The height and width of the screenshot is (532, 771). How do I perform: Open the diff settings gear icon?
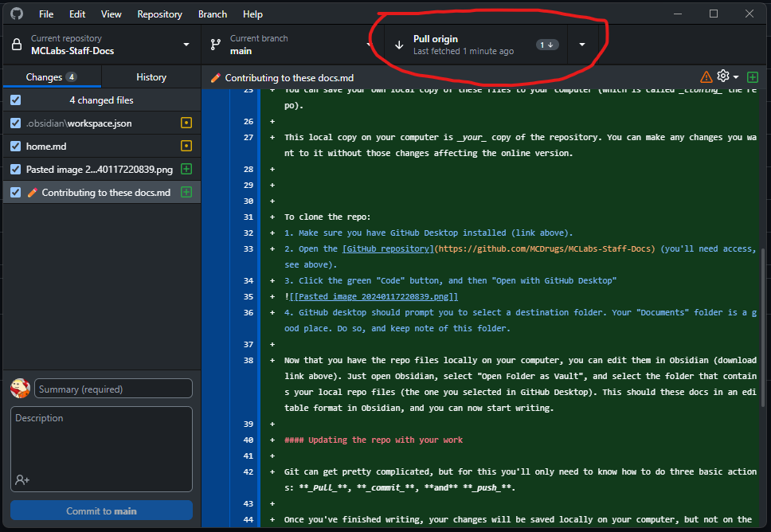[723, 76]
